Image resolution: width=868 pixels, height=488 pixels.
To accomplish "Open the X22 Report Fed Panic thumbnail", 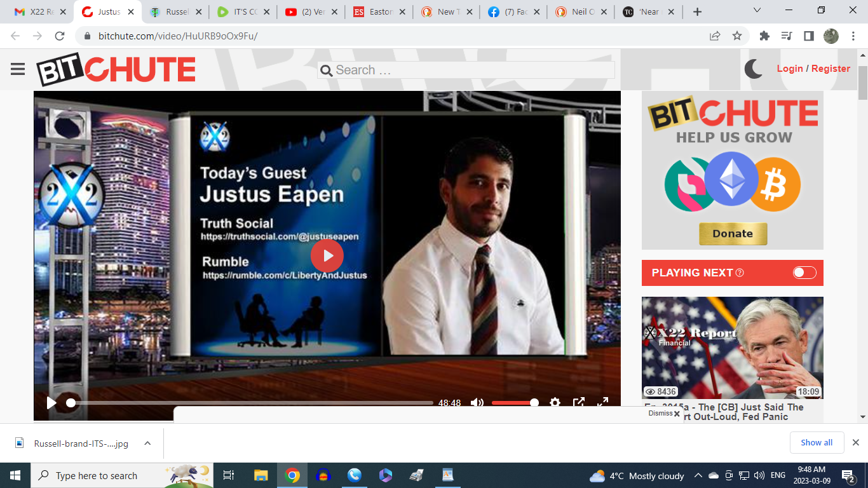I will point(732,348).
